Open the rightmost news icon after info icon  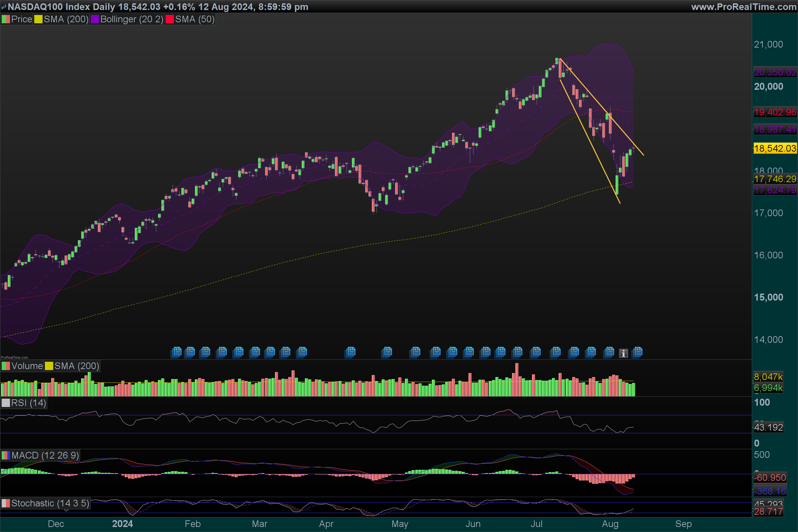pos(637,352)
